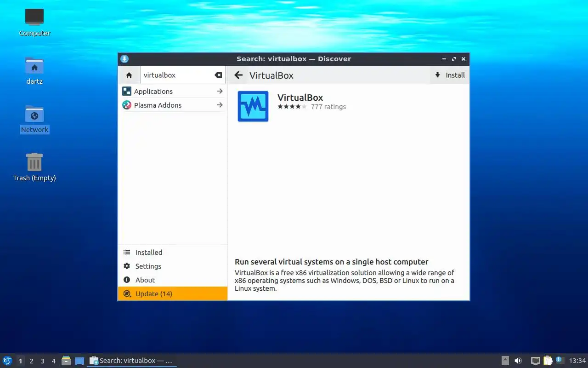The width and height of the screenshot is (588, 368).
Task: Expand the Applications arrow
Action: coord(220,91)
